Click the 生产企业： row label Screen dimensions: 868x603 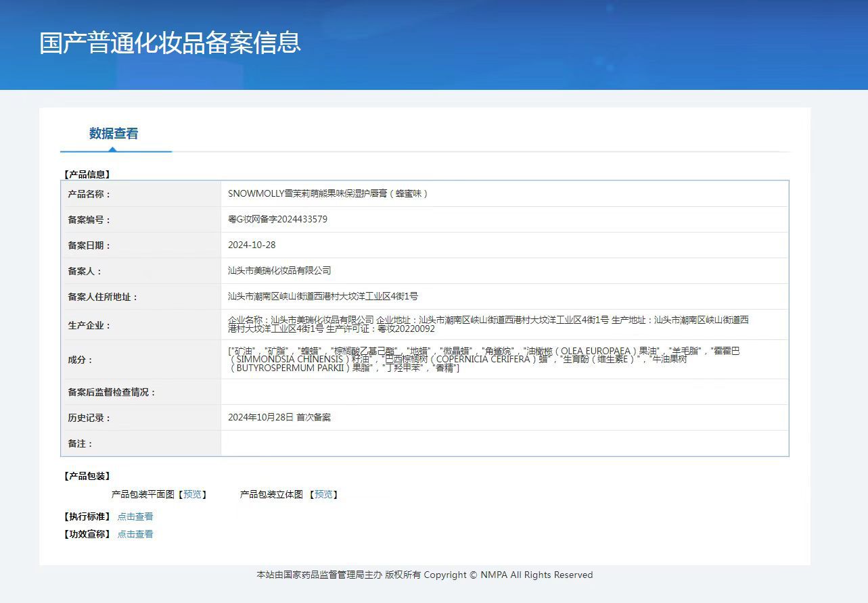point(89,325)
